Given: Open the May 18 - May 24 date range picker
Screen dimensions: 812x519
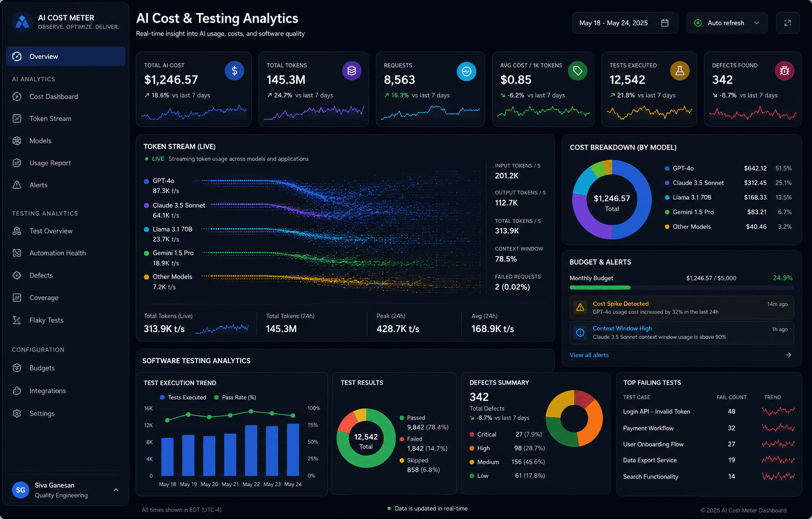Looking at the screenshot, I should (x=625, y=23).
